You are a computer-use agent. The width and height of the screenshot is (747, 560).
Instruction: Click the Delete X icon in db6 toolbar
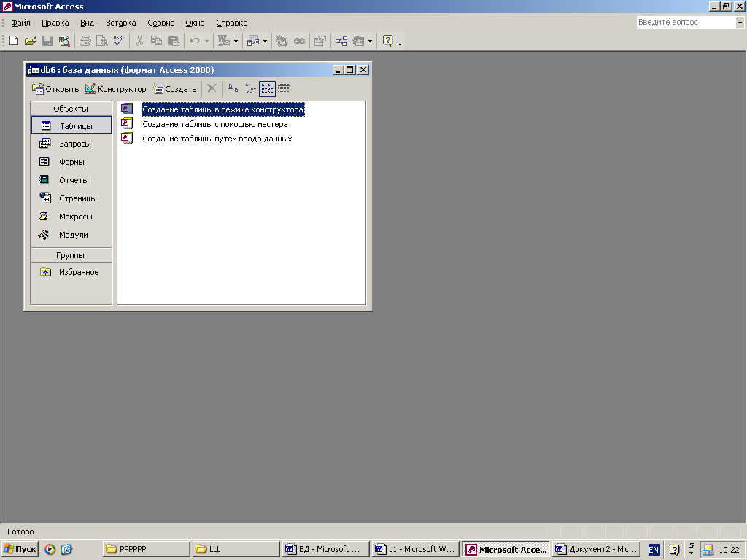212,88
